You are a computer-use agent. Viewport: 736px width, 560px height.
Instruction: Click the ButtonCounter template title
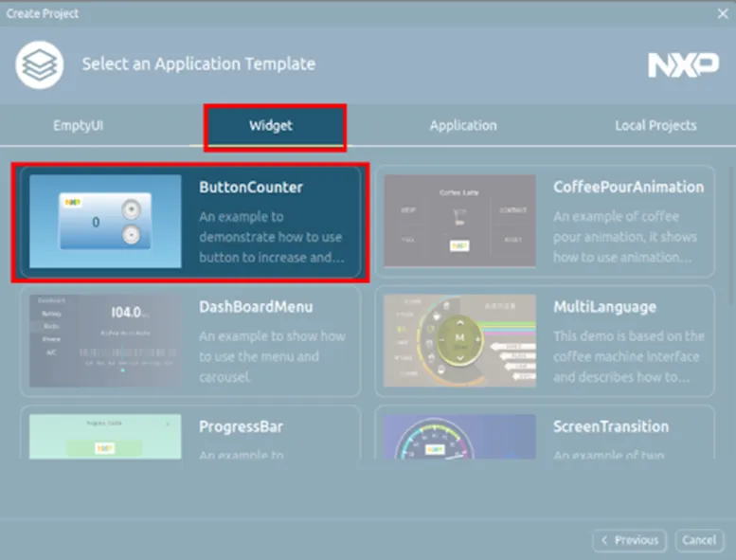[x=251, y=188]
